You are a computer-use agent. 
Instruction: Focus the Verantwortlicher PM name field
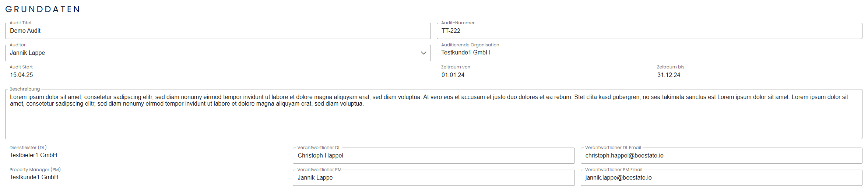point(433,178)
